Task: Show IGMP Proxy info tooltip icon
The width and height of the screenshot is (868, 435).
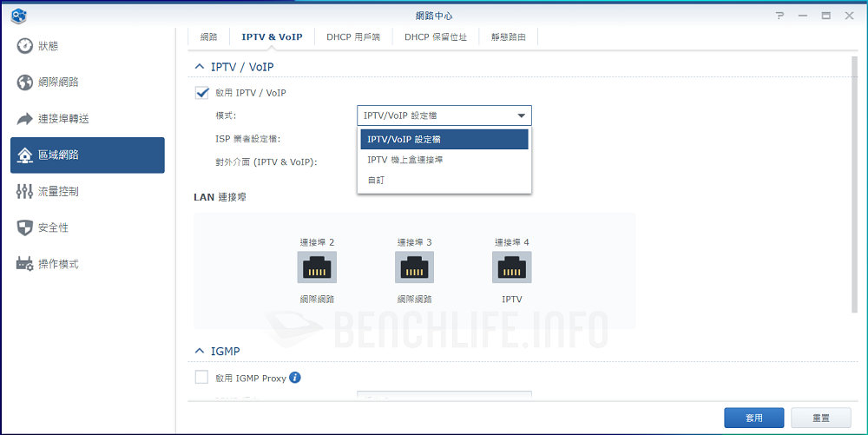Action: point(295,378)
